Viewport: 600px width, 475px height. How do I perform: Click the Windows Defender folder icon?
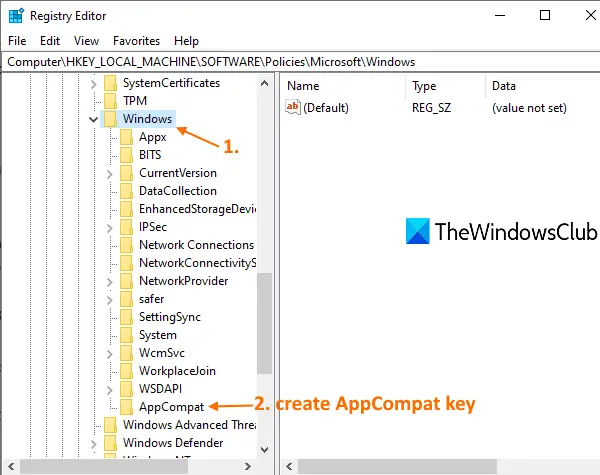click(x=111, y=443)
